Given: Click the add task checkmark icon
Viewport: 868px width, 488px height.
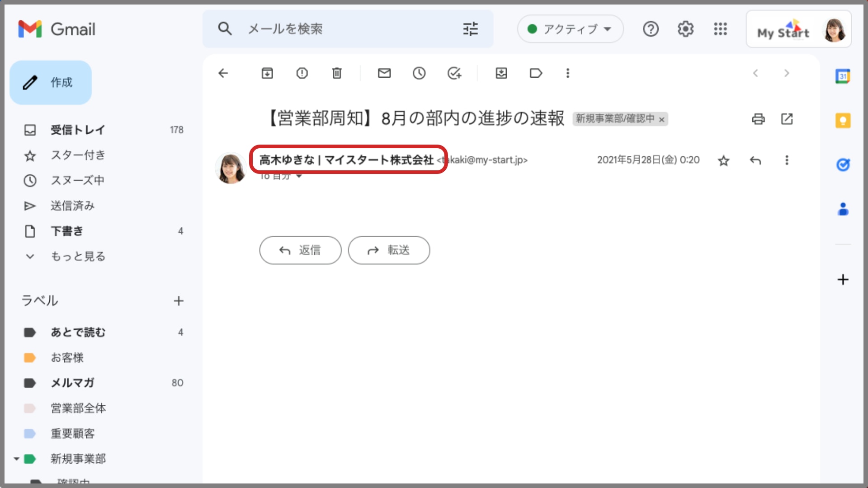Looking at the screenshot, I should [x=455, y=73].
